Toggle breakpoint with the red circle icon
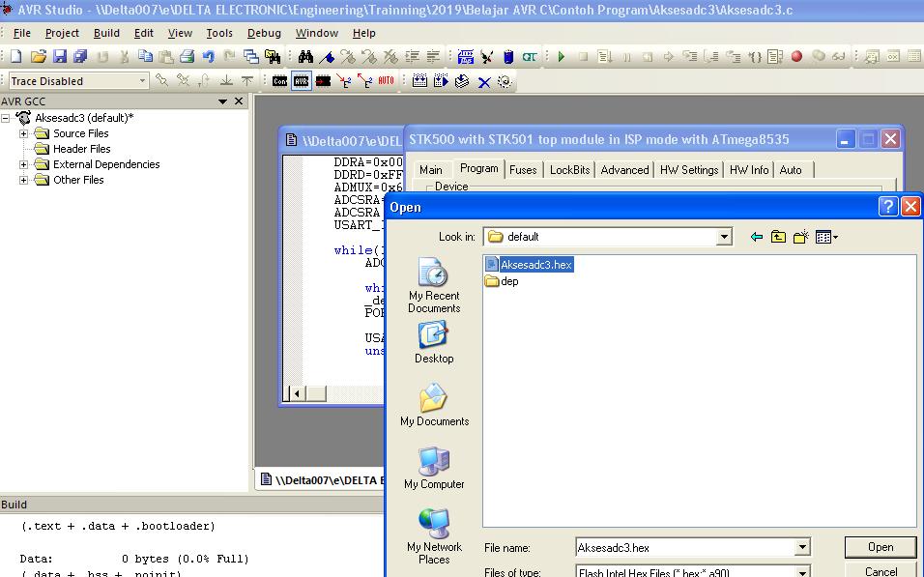The width and height of the screenshot is (924, 577). pos(796,57)
